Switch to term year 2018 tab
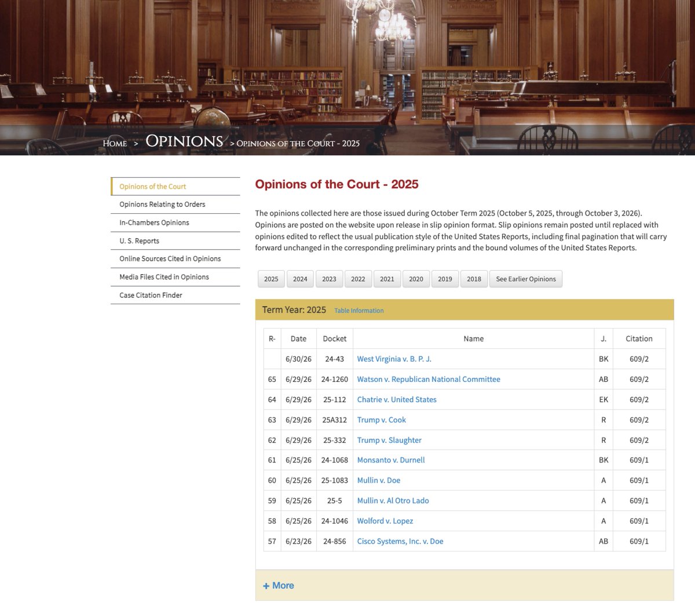 pyautogui.click(x=474, y=279)
